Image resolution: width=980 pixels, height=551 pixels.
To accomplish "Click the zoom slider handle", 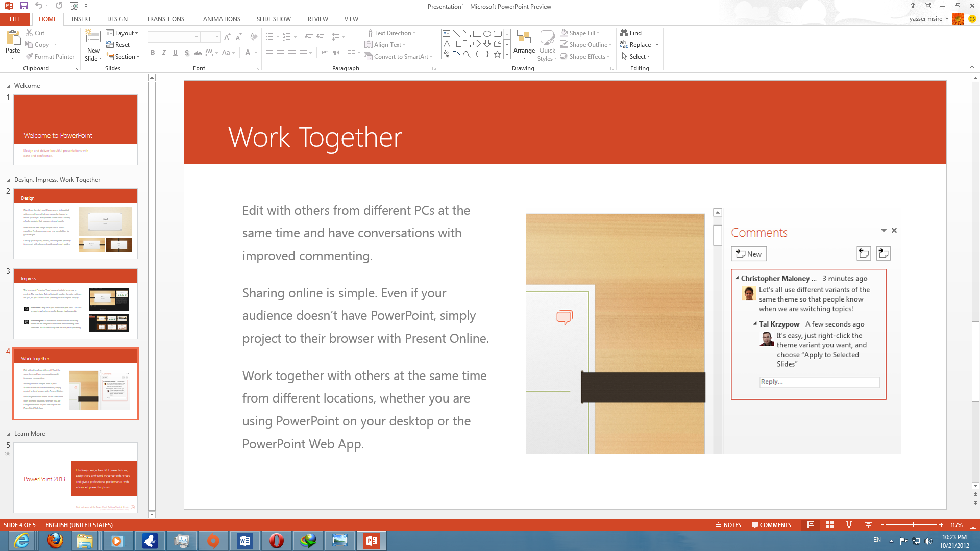I will tap(913, 524).
